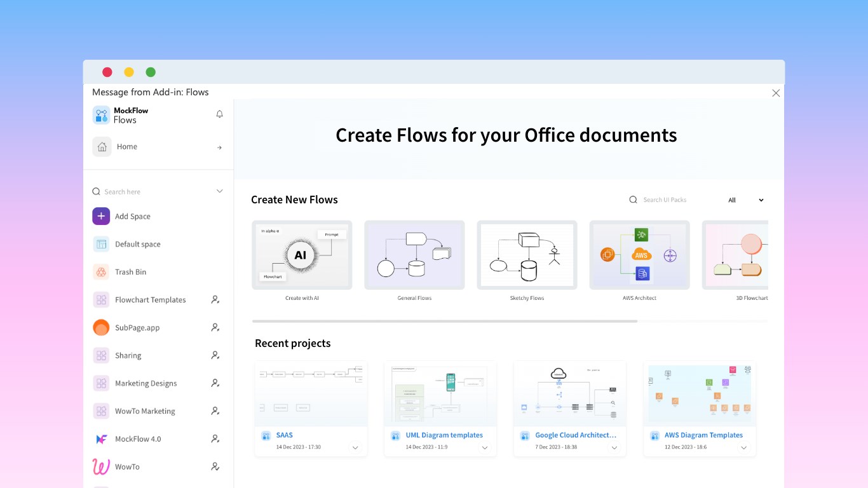Click the pink WowTo logo icon

tap(101, 467)
